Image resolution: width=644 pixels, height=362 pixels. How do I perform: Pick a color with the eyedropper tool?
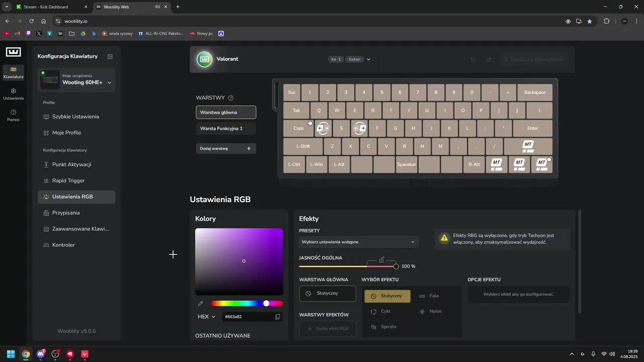[200, 303]
